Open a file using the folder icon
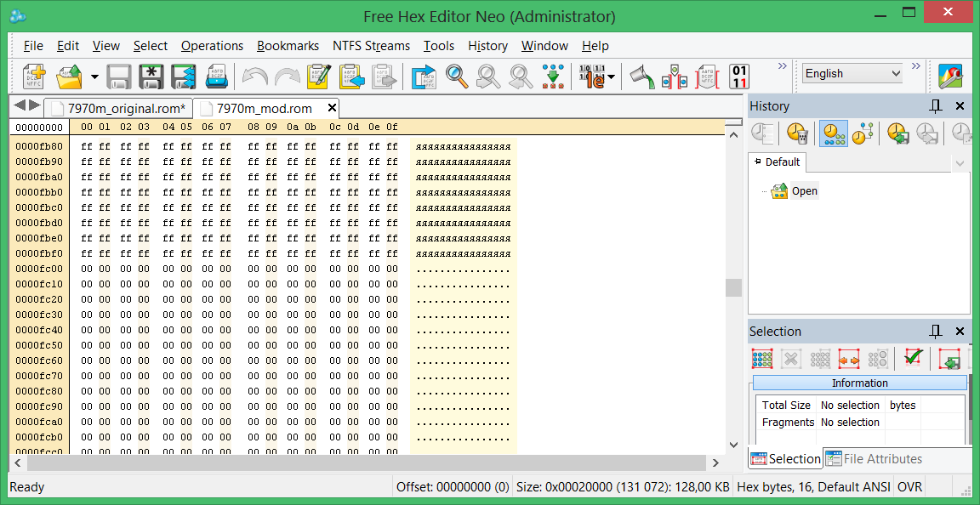980x505 pixels. 70,77
